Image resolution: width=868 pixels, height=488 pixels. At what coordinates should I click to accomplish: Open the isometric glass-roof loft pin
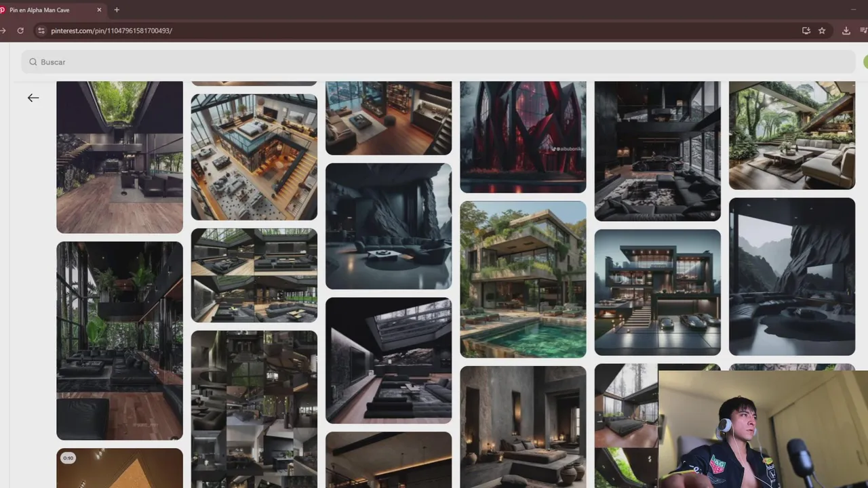click(254, 157)
